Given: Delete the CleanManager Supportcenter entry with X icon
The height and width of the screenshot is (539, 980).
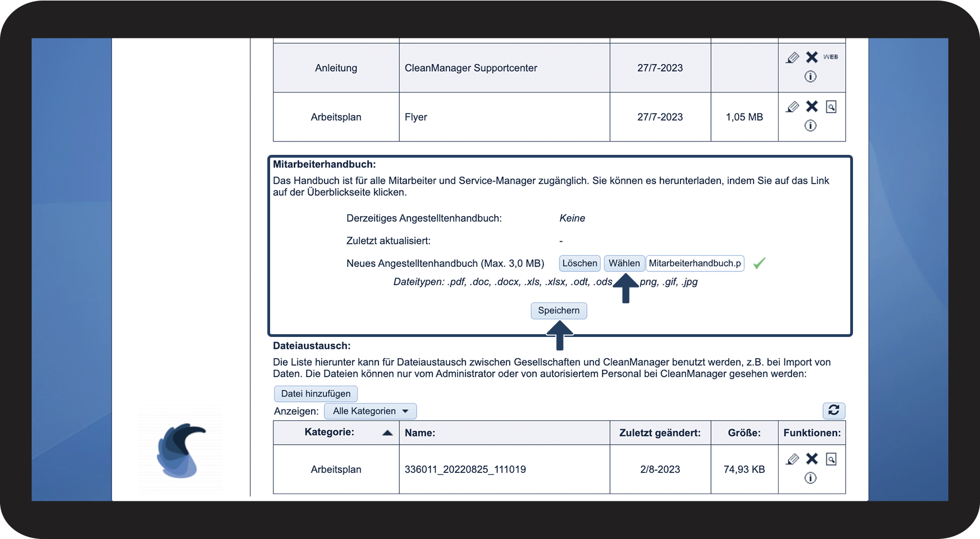Looking at the screenshot, I should 812,57.
